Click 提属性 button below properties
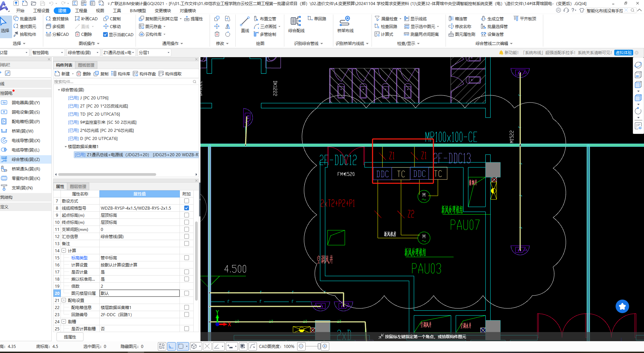This screenshot has height=353, width=644. (70, 337)
